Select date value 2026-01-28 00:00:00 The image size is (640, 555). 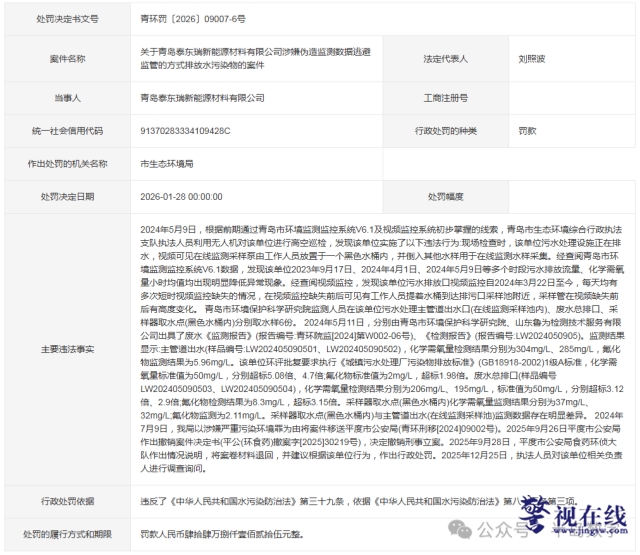(181, 197)
